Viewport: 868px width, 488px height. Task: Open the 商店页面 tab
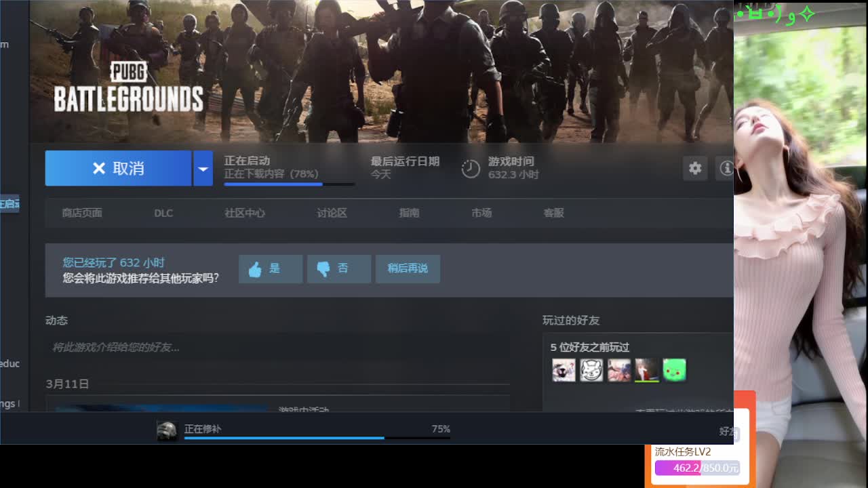pos(82,213)
